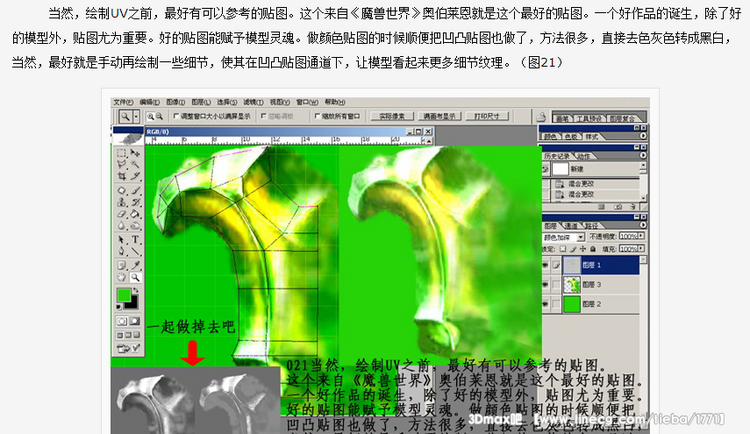This screenshot has height=434, width=750.
Task: Toggle '缩放所有窗口' checkbox
Action: [x=317, y=116]
